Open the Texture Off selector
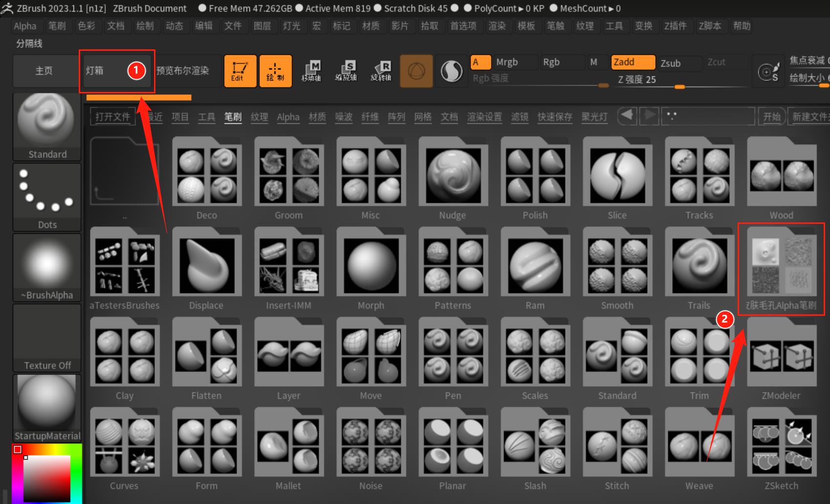 point(47,338)
